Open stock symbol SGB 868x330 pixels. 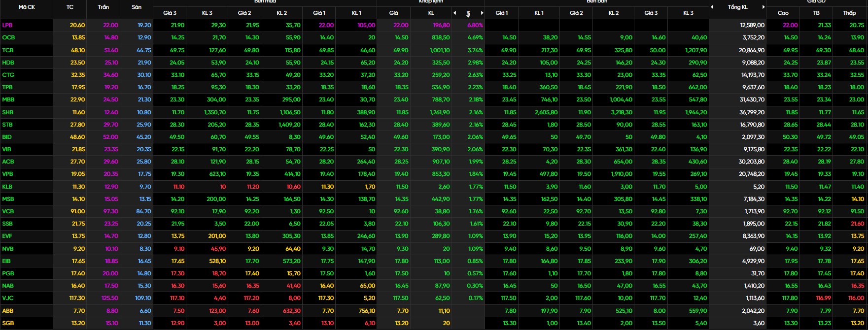click(8, 323)
